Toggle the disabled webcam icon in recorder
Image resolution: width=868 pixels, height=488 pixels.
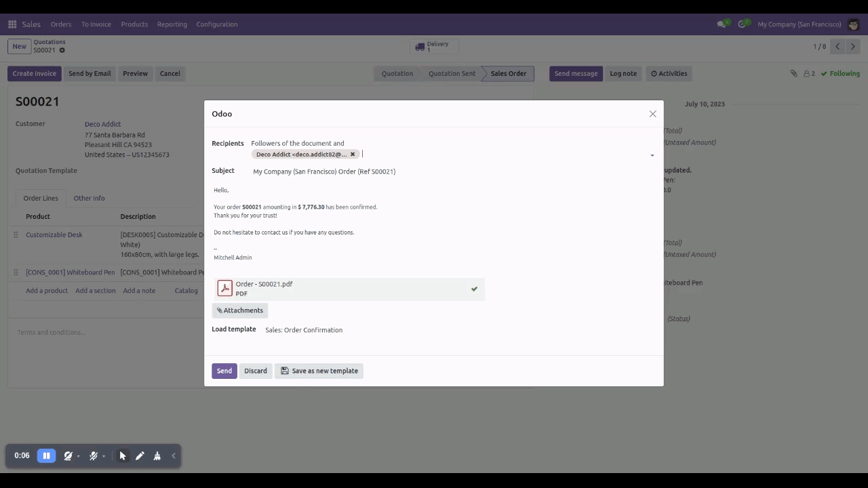(x=68, y=456)
